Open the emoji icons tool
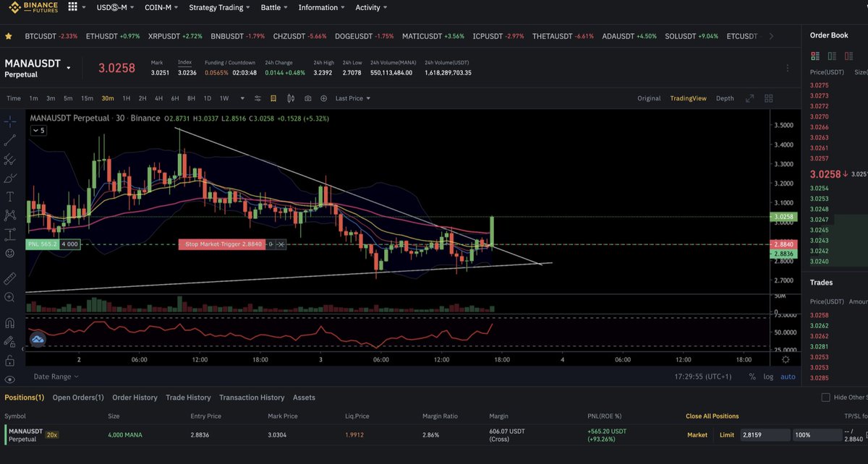This screenshot has height=464, width=868. tap(10, 253)
